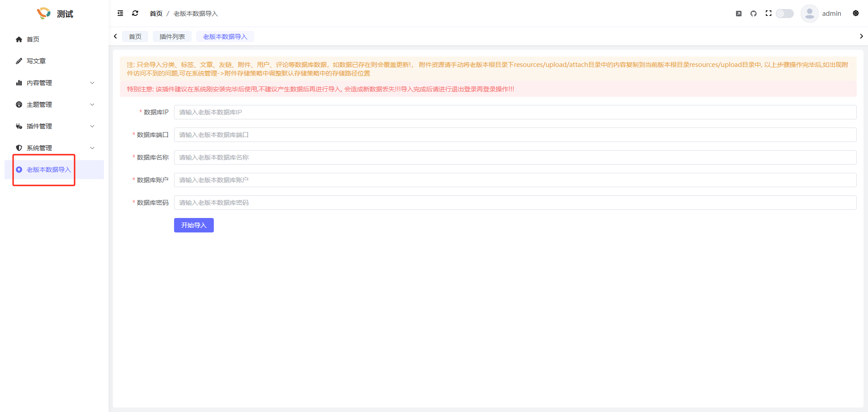868x412 pixels.
Task: Go to 首页 via breadcrumb link
Action: [156, 14]
